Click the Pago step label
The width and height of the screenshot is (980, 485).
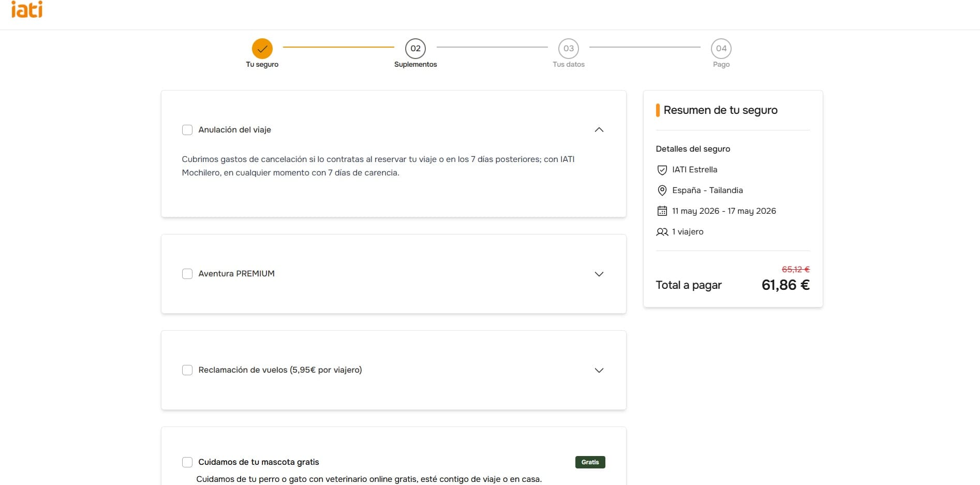point(721,65)
